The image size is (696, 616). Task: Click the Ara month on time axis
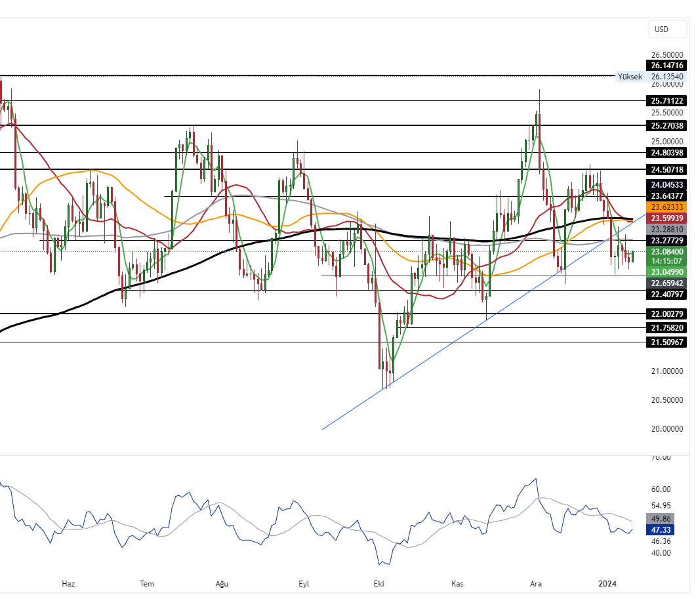[536, 584]
